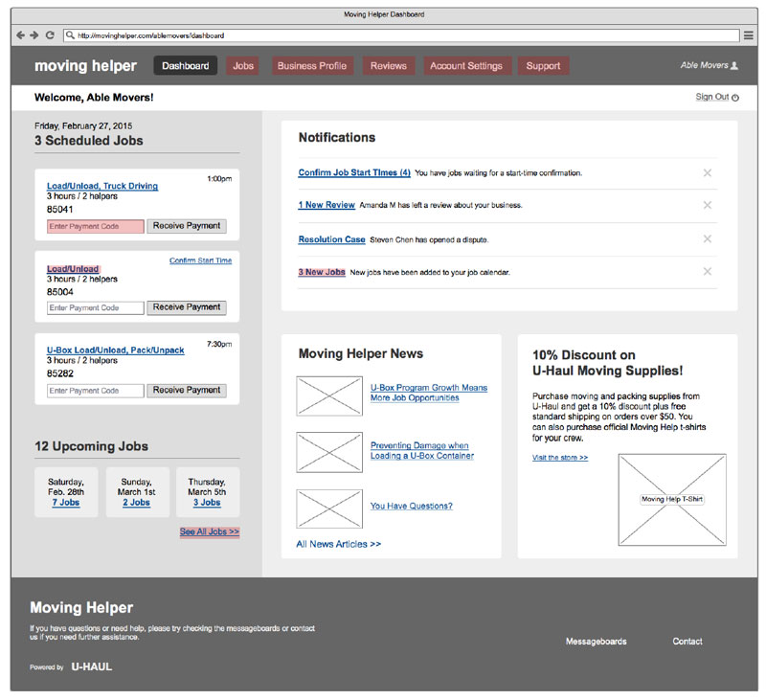Open the 3 New Jobs notification link

pos(322,272)
